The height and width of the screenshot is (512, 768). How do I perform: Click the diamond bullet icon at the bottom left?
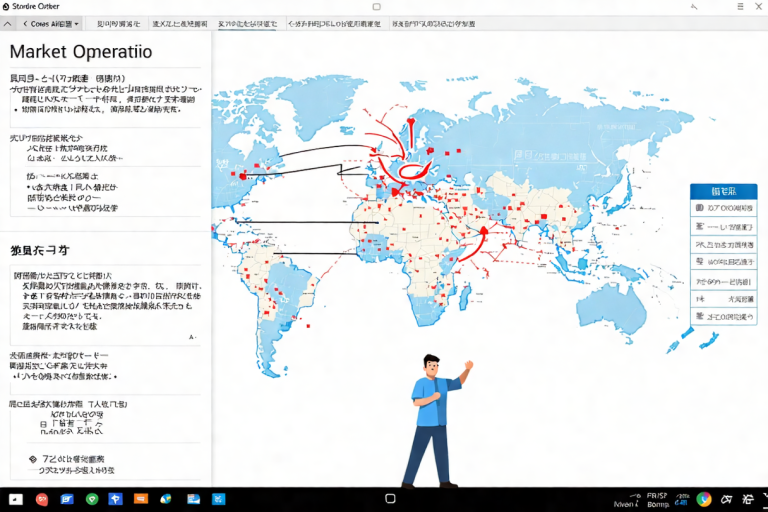click(33, 459)
